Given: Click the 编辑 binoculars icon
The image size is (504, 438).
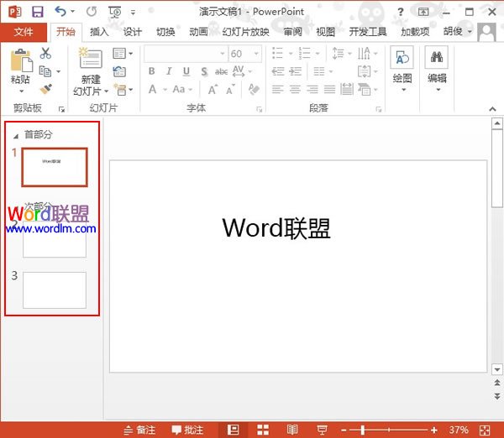Looking at the screenshot, I should click(437, 59).
